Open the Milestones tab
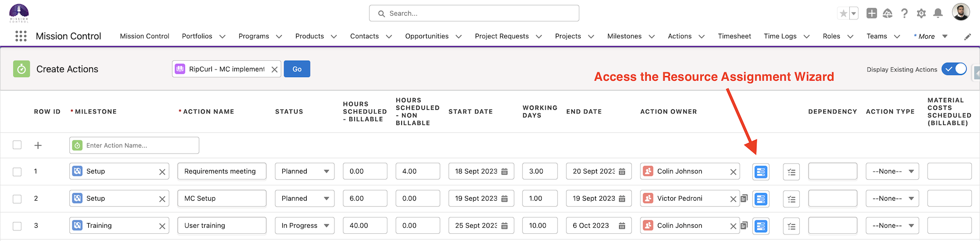 624,36
